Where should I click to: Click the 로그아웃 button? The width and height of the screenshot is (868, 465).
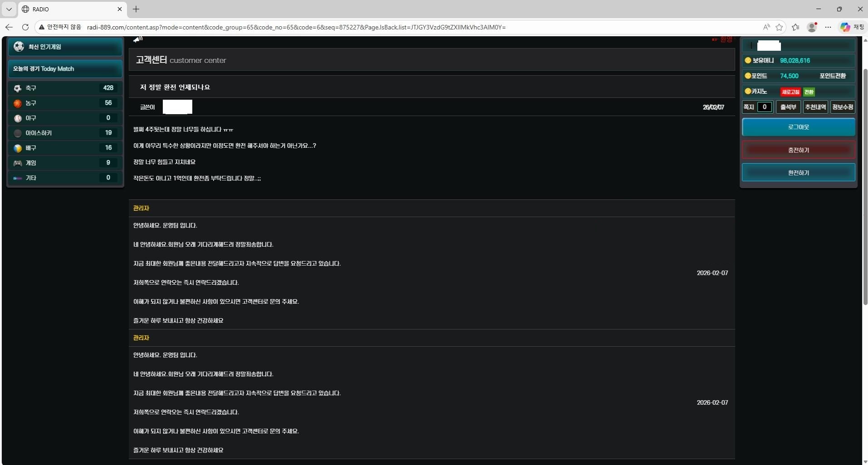click(x=798, y=127)
